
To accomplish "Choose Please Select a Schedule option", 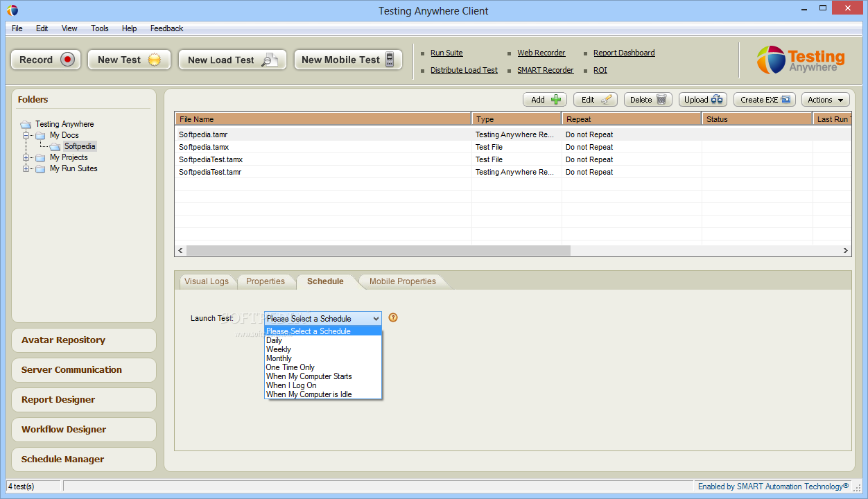I will (323, 331).
